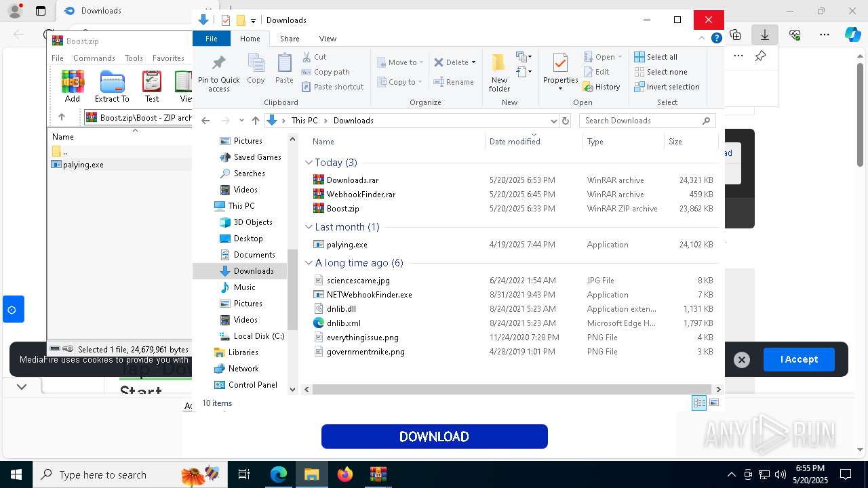Collapse the Last month group

tap(309, 227)
